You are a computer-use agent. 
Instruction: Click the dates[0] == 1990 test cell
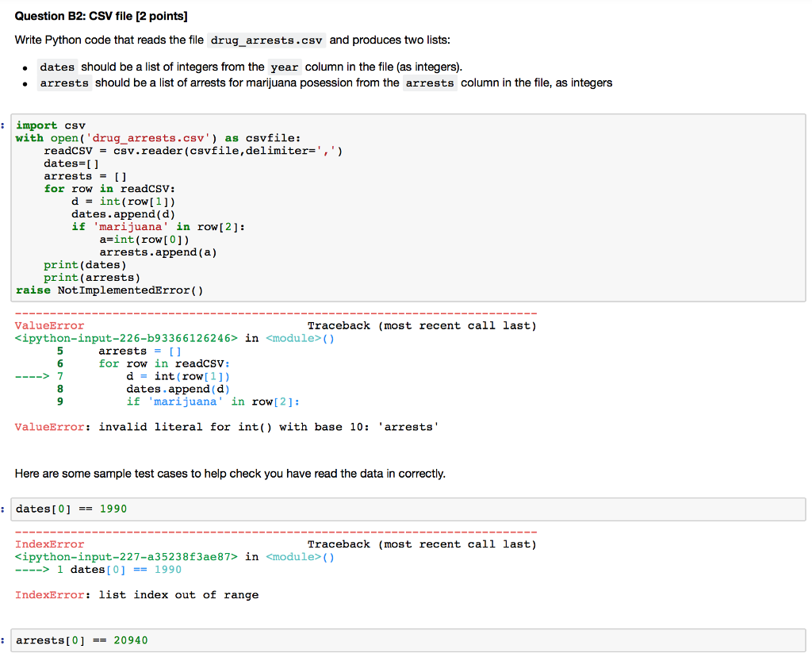point(70,509)
